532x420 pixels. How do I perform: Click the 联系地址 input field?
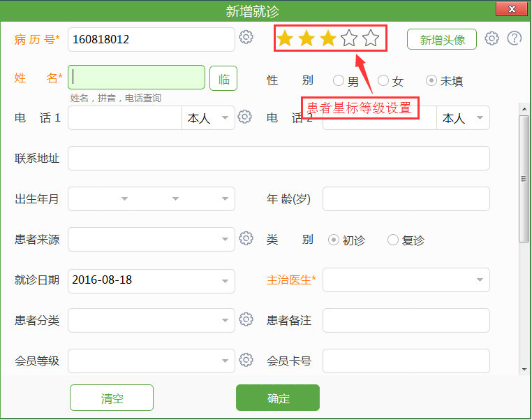click(279, 159)
